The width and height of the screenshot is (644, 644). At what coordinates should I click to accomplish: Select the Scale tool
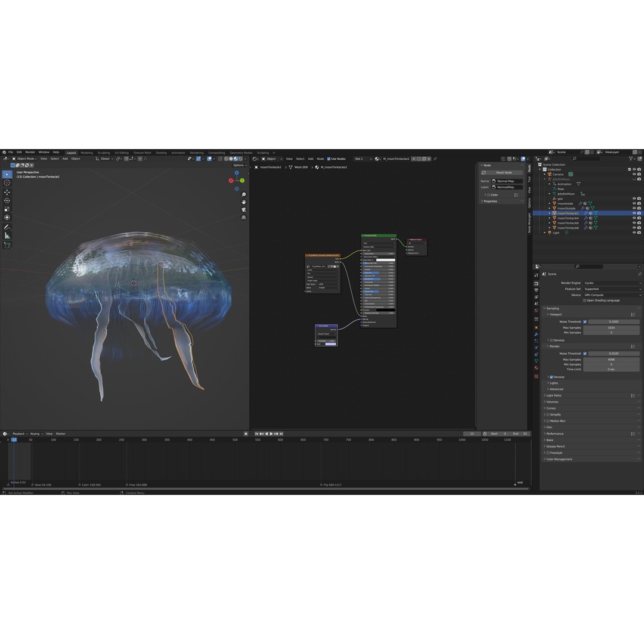pyautogui.click(x=7, y=209)
